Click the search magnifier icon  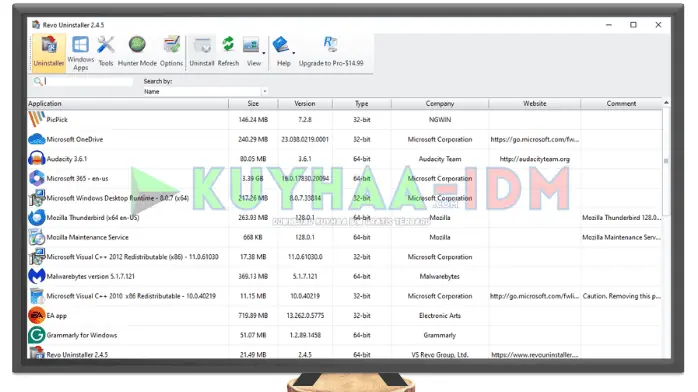click(x=38, y=81)
